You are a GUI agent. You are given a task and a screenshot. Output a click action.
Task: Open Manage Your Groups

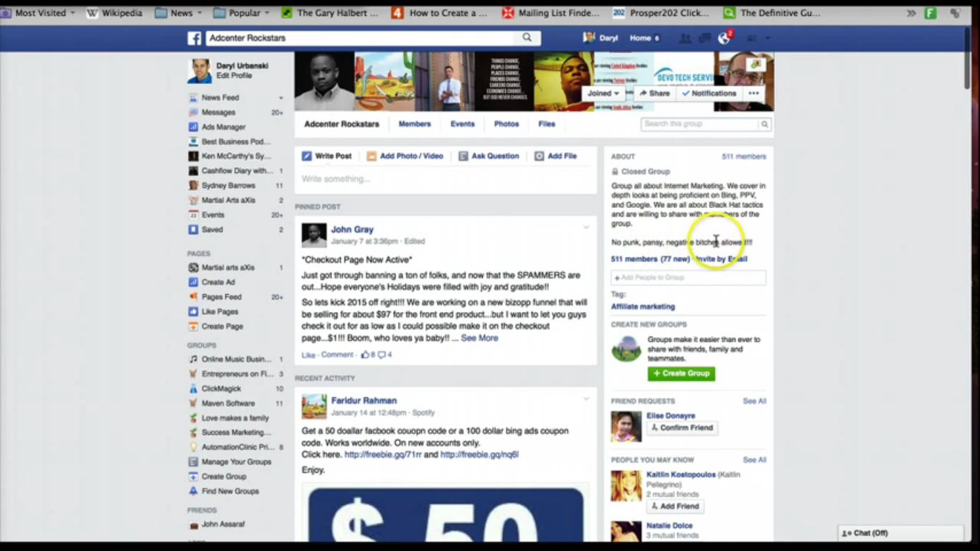(236, 462)
